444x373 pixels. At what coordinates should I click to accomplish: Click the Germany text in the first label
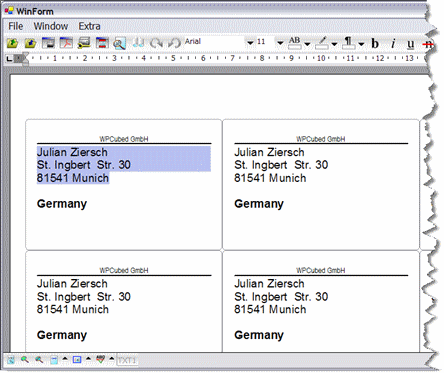click(62, 203)
